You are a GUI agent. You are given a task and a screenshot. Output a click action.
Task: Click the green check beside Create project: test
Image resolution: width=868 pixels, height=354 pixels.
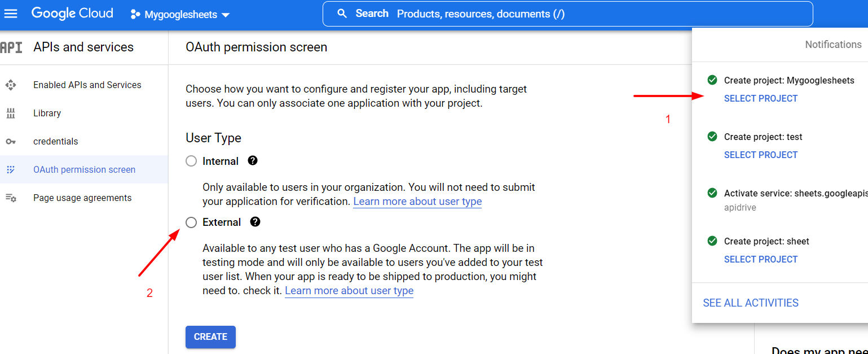tap(712, 137)
